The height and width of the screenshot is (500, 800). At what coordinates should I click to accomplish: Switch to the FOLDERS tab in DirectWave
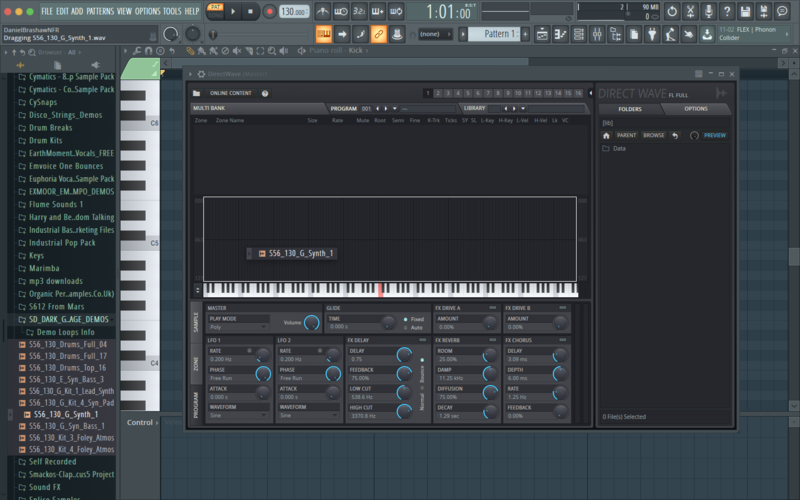click(630, 109)
